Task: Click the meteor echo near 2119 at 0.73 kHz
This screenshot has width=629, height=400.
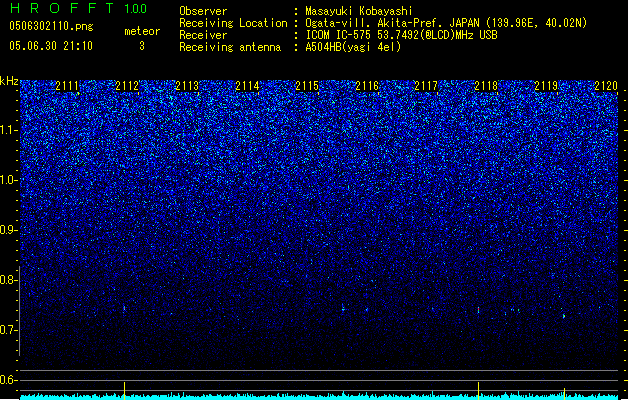Action: click(x=564, y=316)
